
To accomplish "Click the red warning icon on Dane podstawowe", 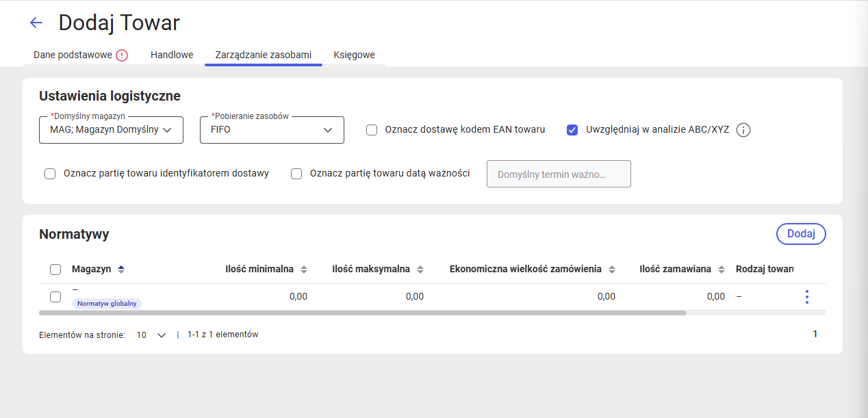I will click(122, 55).
